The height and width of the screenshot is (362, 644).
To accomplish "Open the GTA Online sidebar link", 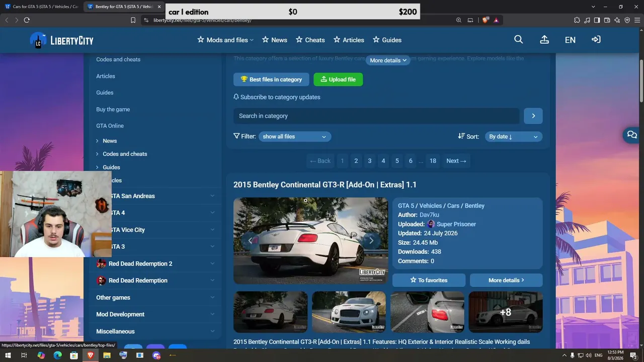I will [x=110, y=126].
